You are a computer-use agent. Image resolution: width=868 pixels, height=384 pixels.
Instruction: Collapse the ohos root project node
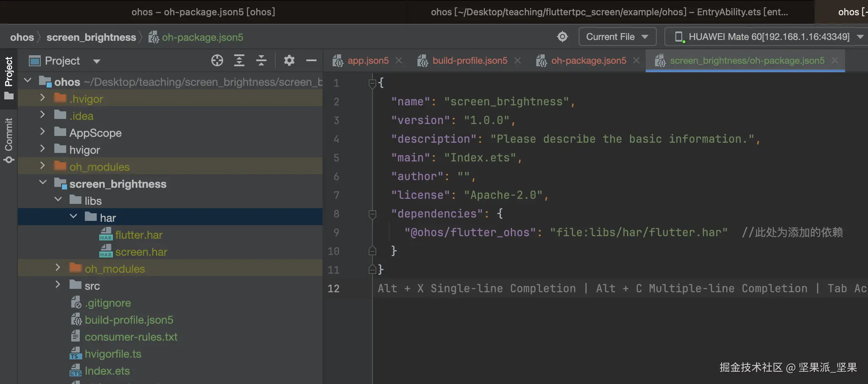pos(28,80)
